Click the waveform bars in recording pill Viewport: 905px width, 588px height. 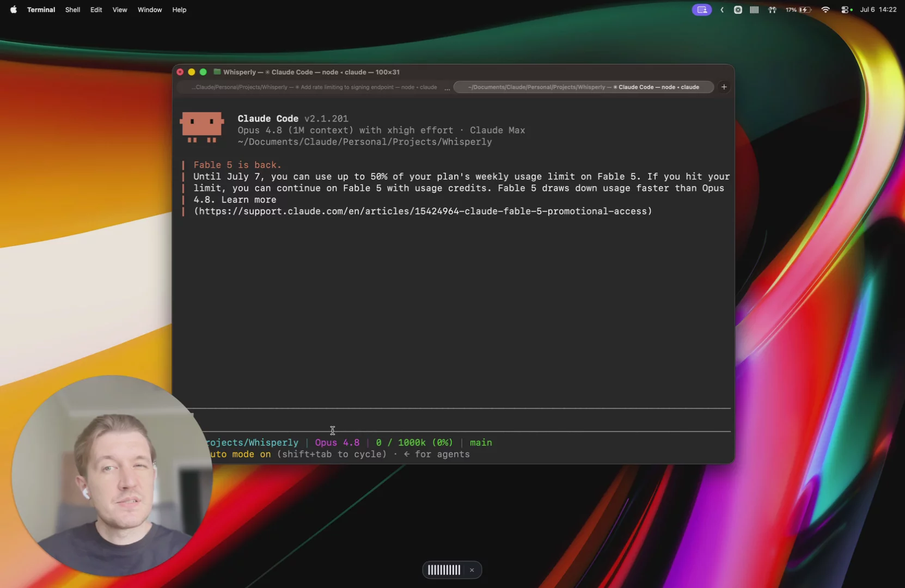(x=444, y=570)
